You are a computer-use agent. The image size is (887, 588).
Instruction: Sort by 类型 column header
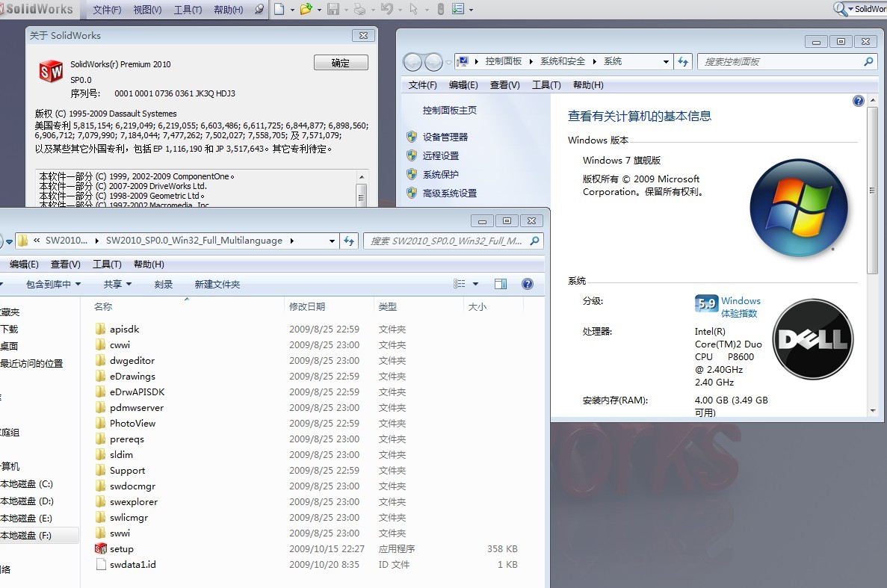418,306
